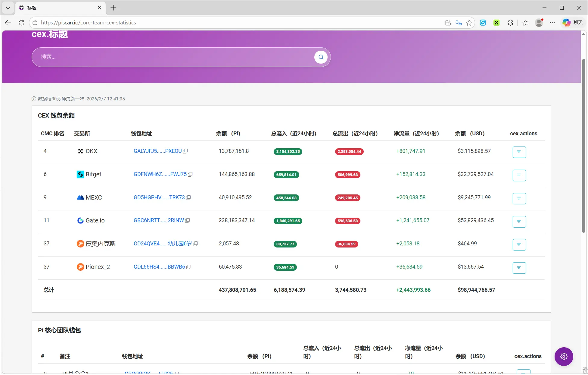Expand the tab search dropdown arrow
Screen dimensions: 588x375
tap(8, 8)
